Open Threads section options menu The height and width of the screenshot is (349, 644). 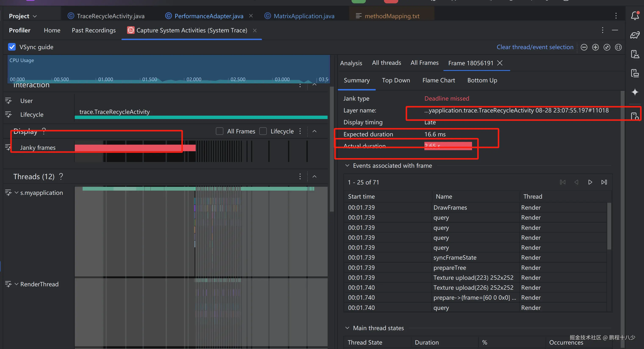pos(300,176)
